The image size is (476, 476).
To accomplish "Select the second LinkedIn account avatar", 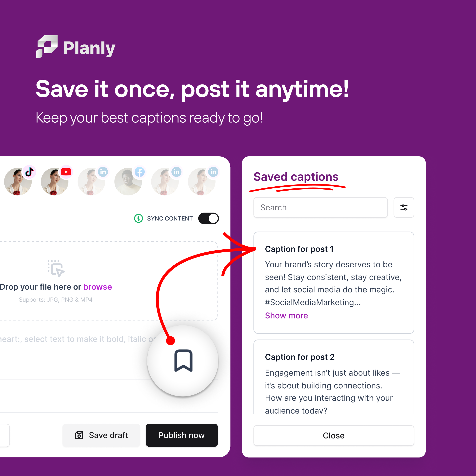I will point(165,182).
